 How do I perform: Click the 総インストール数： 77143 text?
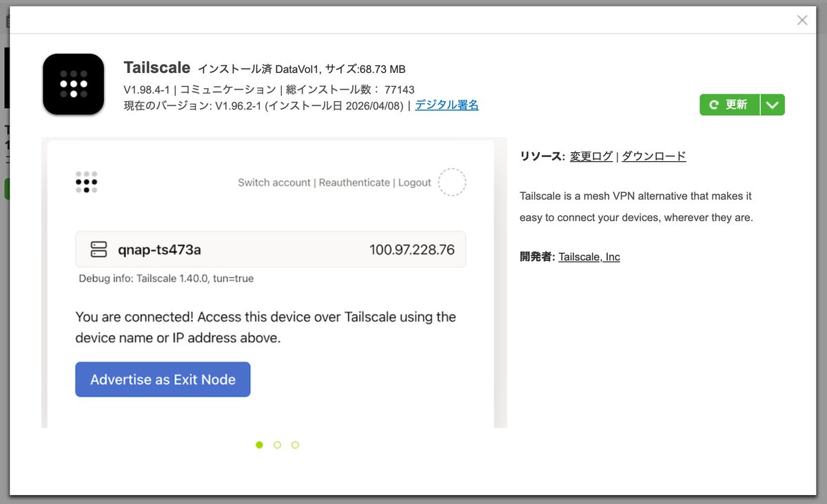[350, 90]
